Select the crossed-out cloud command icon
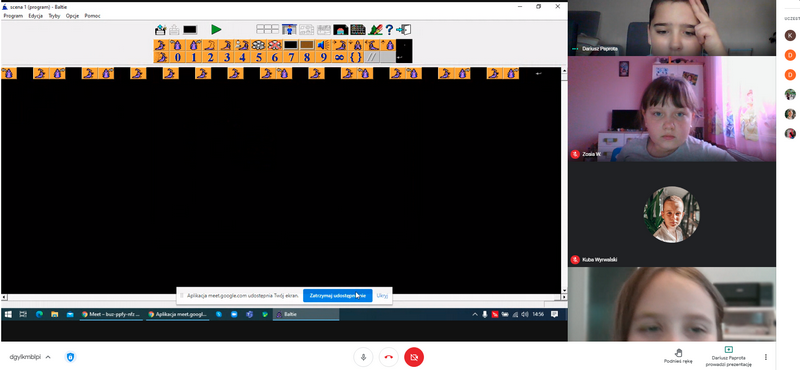The height and width of the screenshot is (370, 800). [274, 45]
